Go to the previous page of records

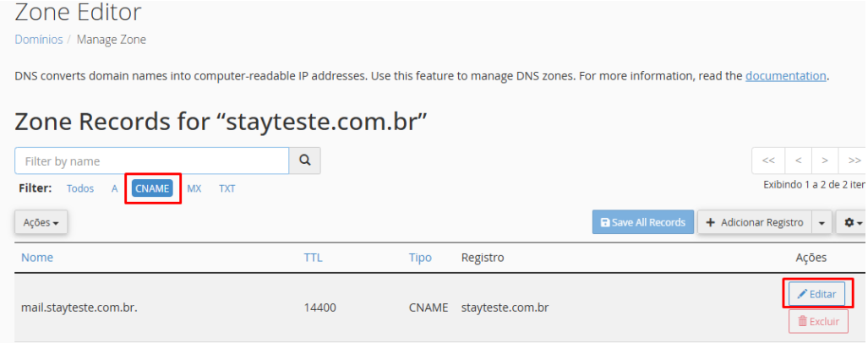798,161
